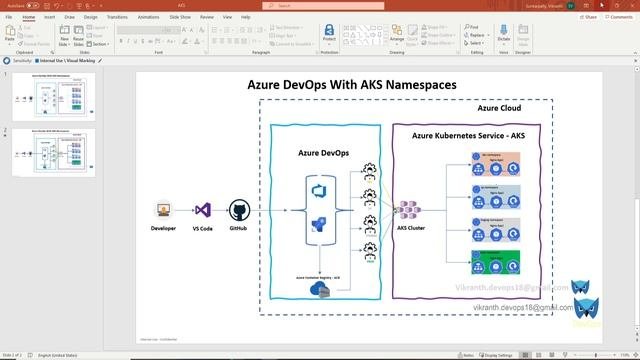Click the Notes button in the status bar
The image size is (640, 360).
tap(466, 355)
